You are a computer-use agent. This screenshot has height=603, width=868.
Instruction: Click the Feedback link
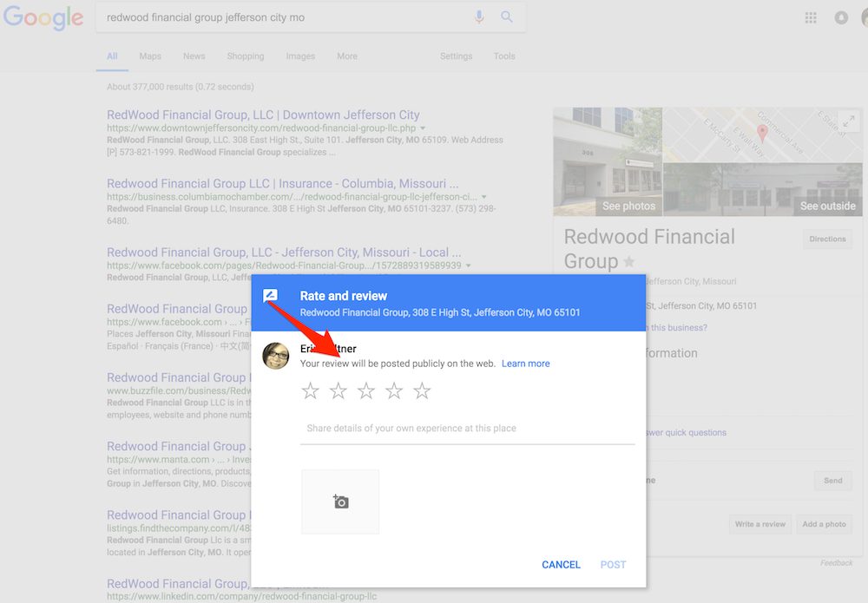[x=836, y=562]
